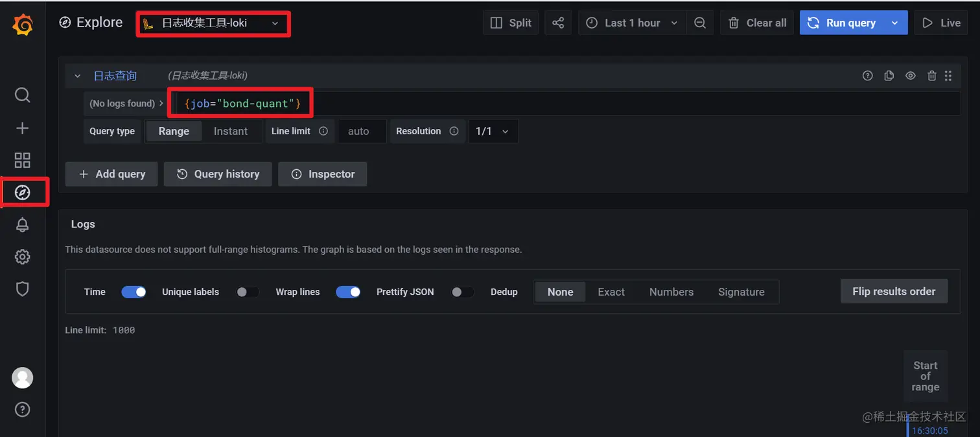Click the Line limit auto input
The width and height of the screenshot is (980, 437).
(362, 131)
